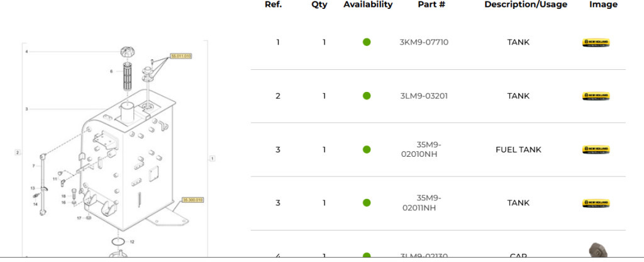Viewport: 644px width, 262px height.
Task: Click the O-ring labeled 12 in diagram
Action: click(118, 241)
